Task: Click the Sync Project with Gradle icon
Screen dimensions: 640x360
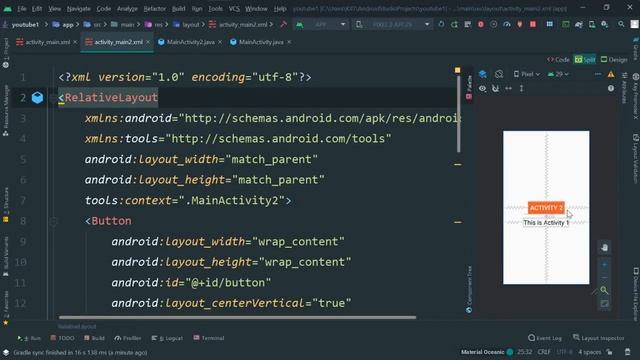Action: point(579,24)
